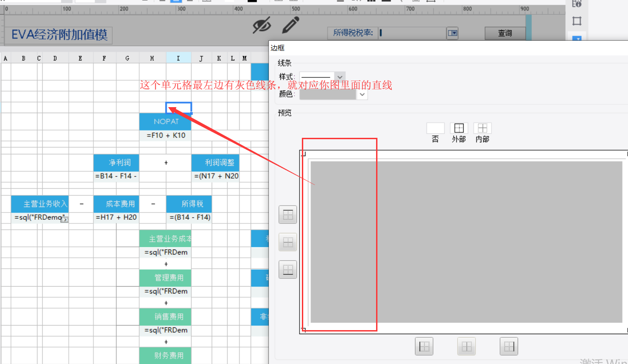The image size is (628, 364).
Task: Click the 所得税税率 input field
Action: pos(412,33)
